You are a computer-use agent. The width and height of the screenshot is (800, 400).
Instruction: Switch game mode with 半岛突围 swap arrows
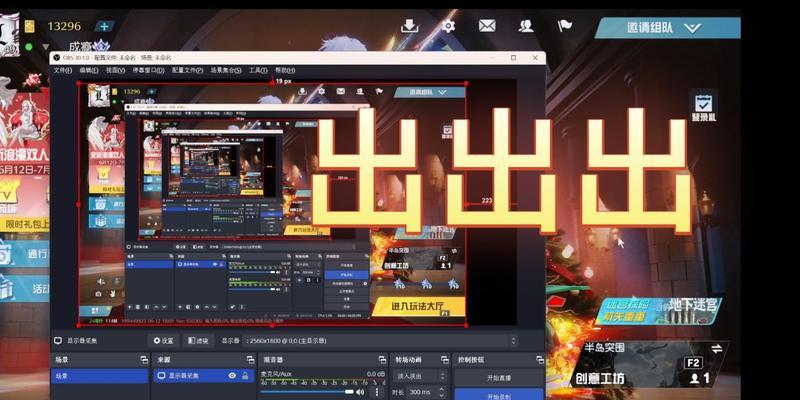[716, 348]
